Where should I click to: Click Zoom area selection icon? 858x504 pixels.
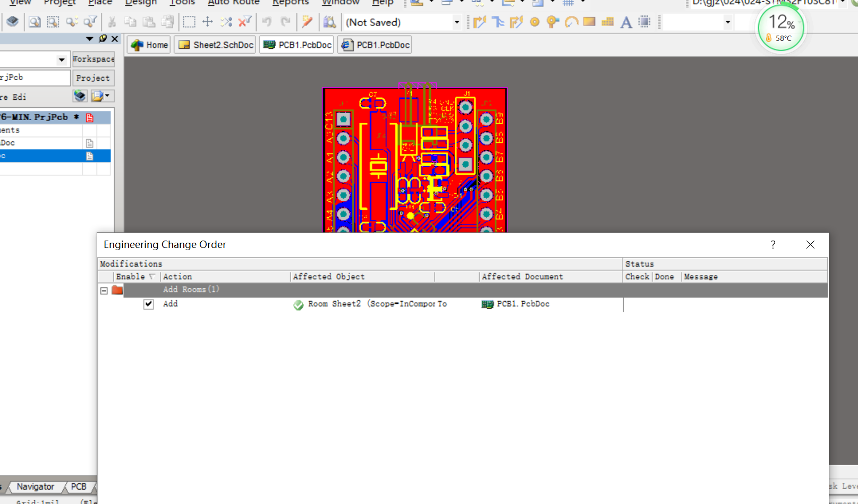53,22
